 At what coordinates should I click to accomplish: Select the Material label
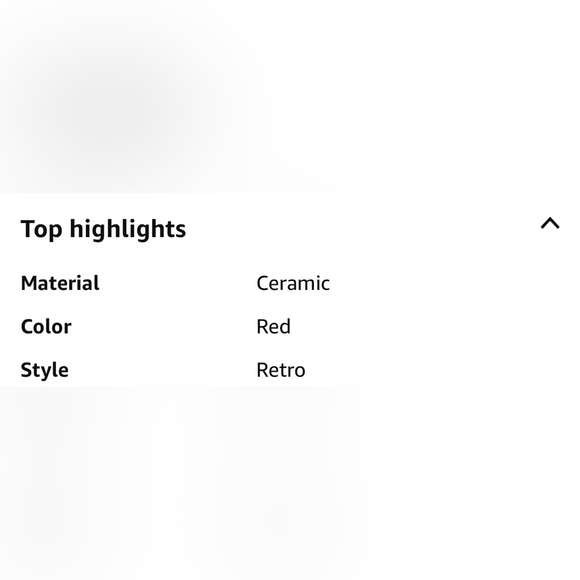pos(60,283)
